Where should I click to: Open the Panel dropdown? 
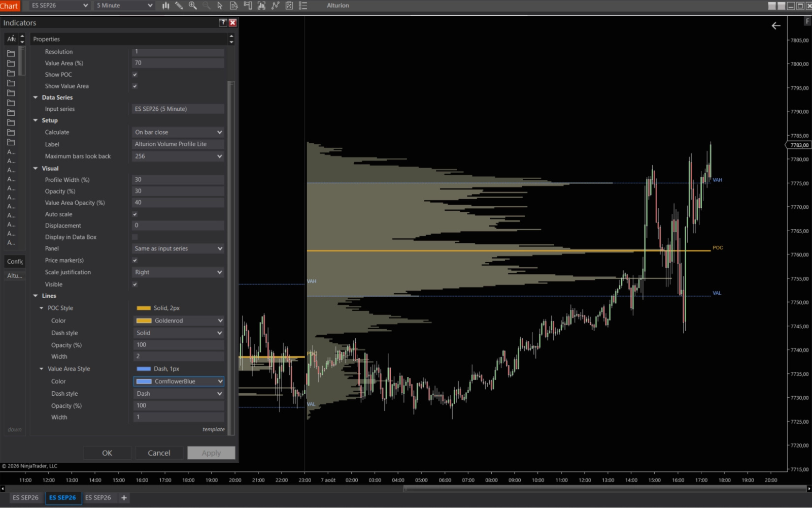(x=178, y=248)
